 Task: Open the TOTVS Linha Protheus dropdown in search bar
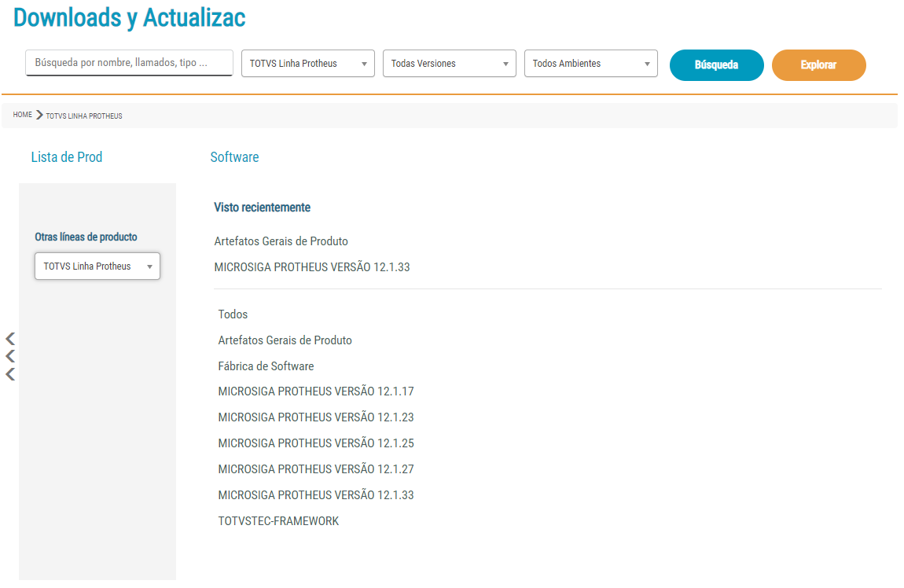click(308, 64)
